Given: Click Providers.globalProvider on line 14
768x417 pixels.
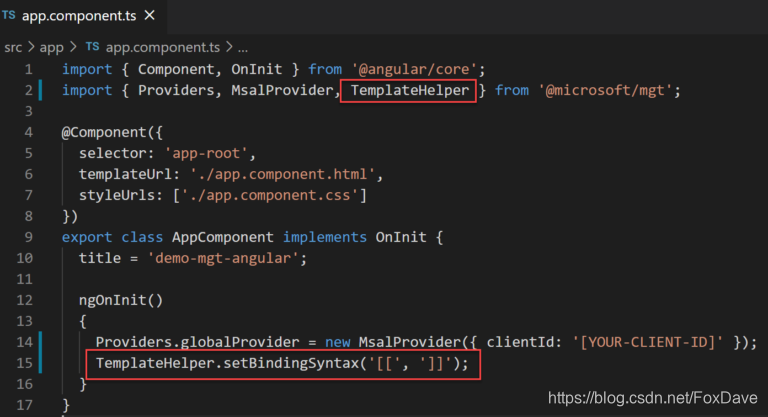Looking at the screenshot, I should coord(197,342).
